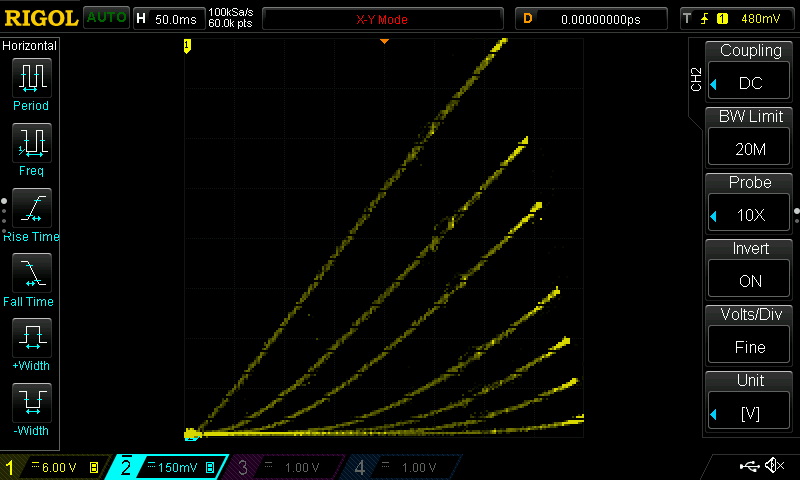
Task: Select the Period measurement icon
Action: (32, 78)
